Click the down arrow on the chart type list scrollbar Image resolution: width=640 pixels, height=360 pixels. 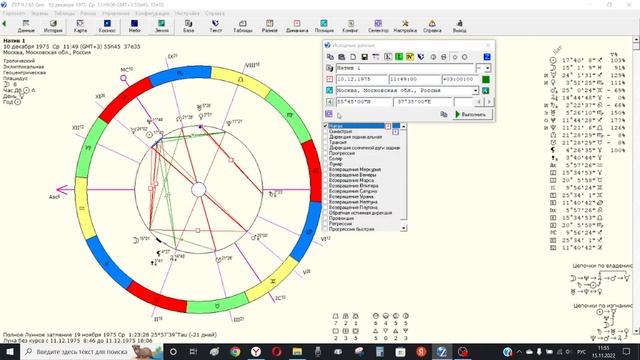[404, 228]
